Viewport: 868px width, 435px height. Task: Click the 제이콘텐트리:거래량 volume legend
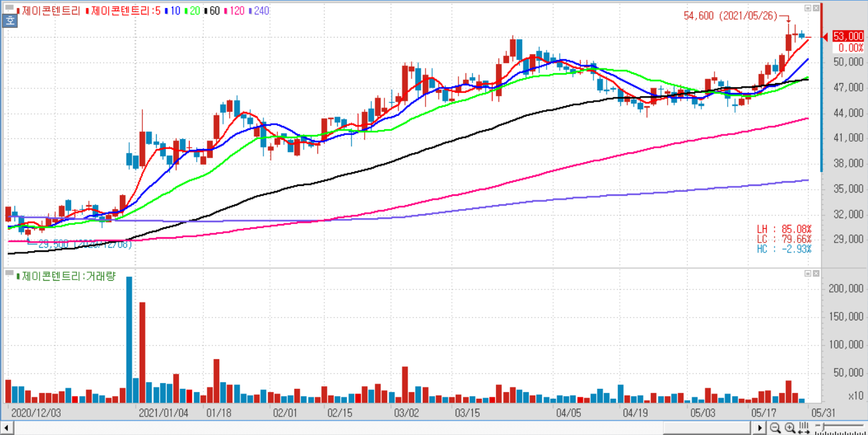(x=66, y=276)
